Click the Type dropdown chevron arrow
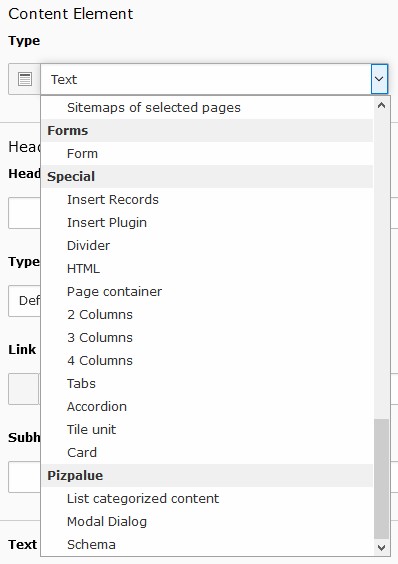The image size is (398, 564). click(x=379, y=79)
